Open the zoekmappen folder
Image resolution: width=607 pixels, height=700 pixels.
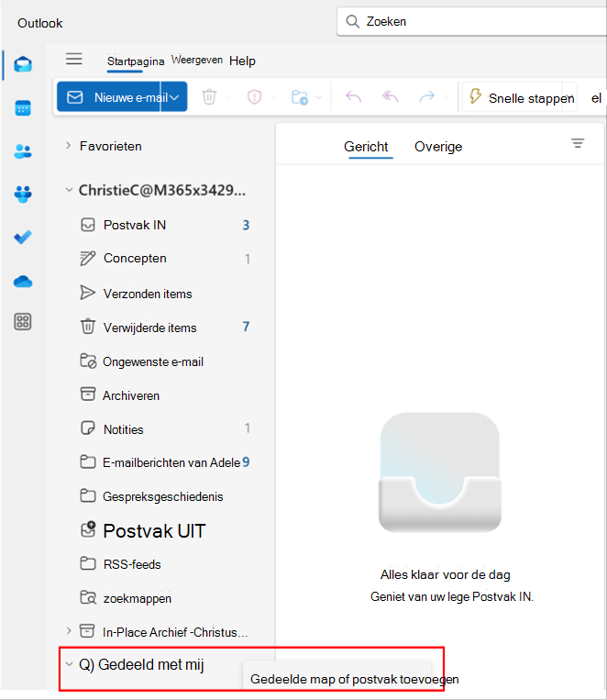(x=165, y=598)
